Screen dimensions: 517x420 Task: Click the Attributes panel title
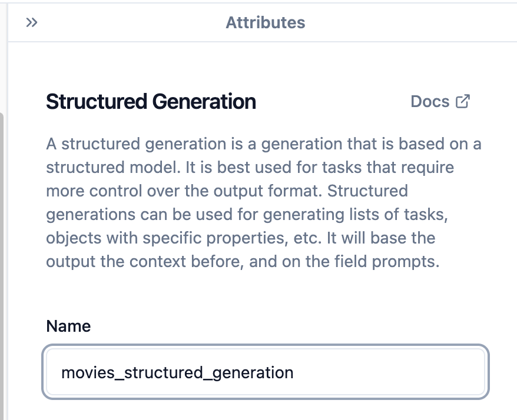[265, 22]
